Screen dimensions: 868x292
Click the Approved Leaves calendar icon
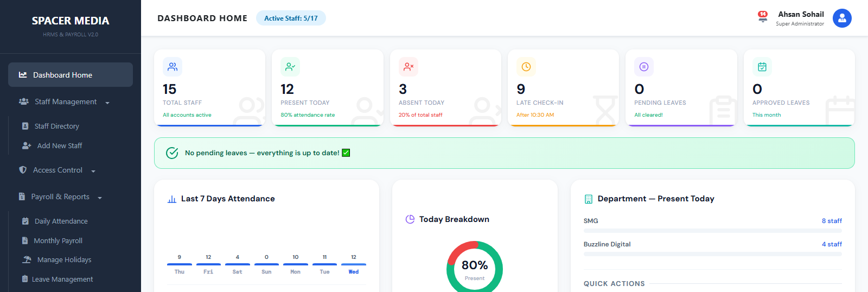pos(762,67)
